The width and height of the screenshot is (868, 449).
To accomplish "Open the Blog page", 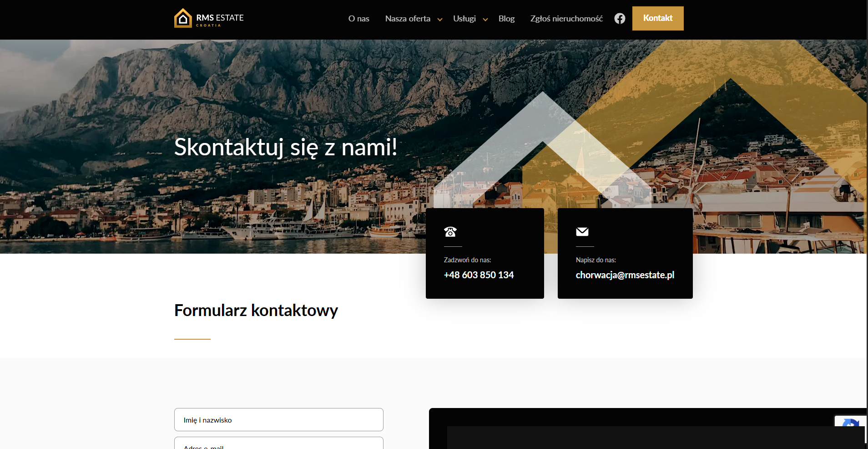I will 506,18.
